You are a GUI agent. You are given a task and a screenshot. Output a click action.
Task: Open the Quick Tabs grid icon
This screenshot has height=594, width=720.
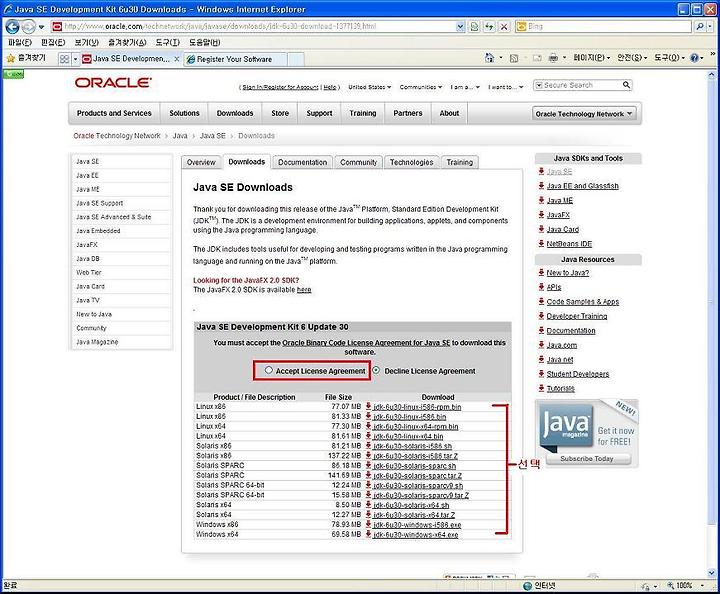click(x=64, y=59)
